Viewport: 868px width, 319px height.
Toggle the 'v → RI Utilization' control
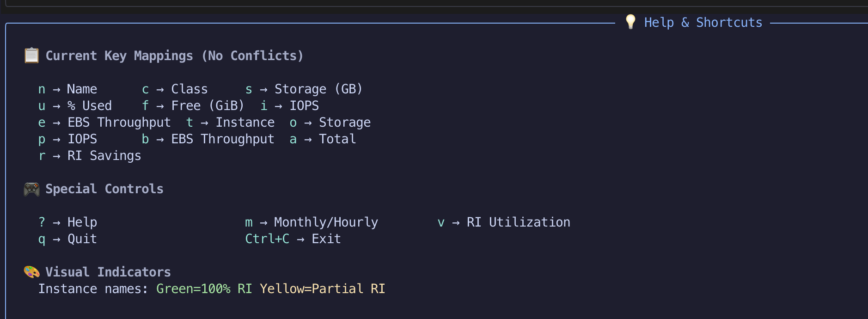click(503, 222)
